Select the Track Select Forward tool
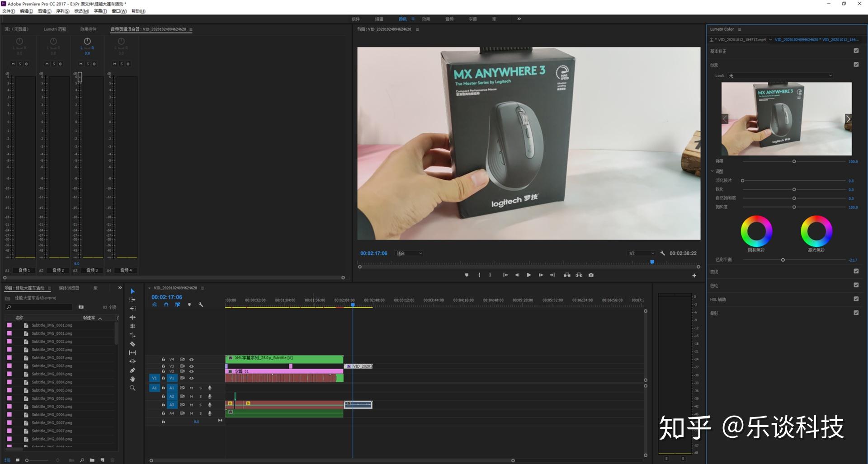 click(x=132, y=300)
